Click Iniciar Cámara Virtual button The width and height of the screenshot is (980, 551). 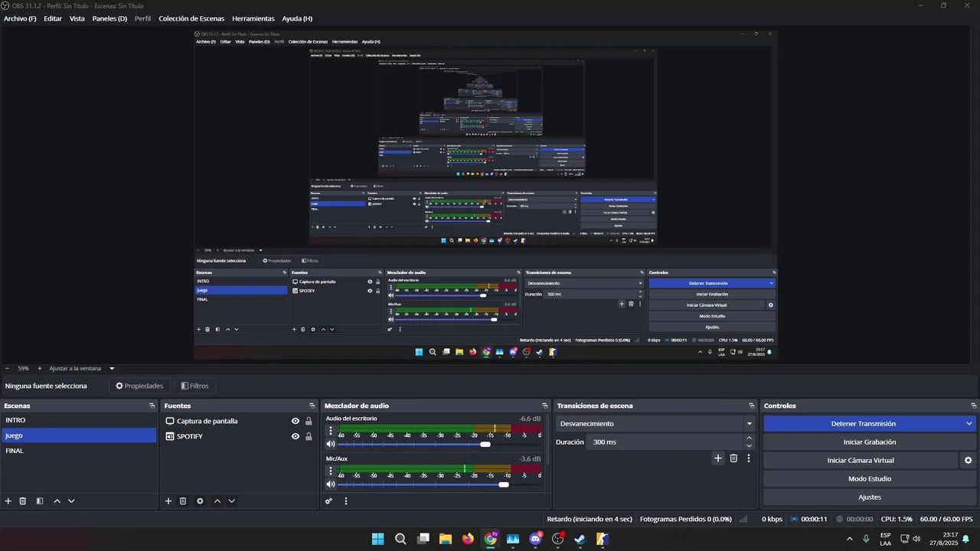tap(861, 461)
